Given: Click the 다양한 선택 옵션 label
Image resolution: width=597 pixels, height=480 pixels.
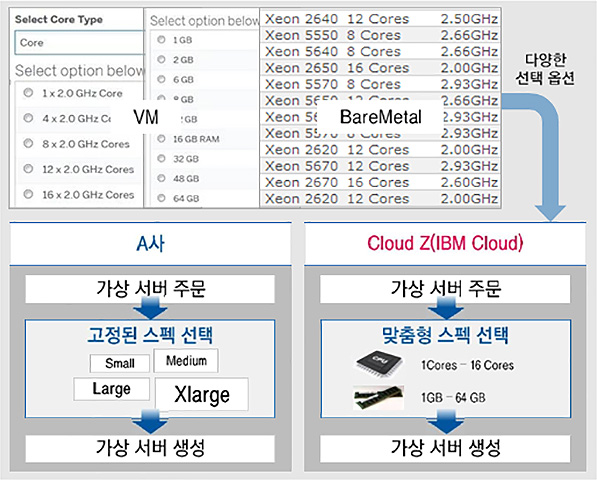Looking at the screenshot, I should [x=545, y=69].
